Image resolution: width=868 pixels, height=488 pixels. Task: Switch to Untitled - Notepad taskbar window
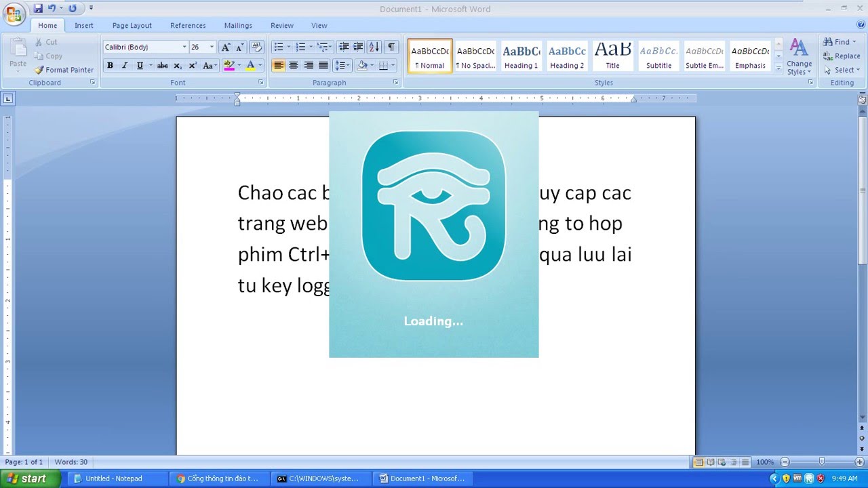117,479
